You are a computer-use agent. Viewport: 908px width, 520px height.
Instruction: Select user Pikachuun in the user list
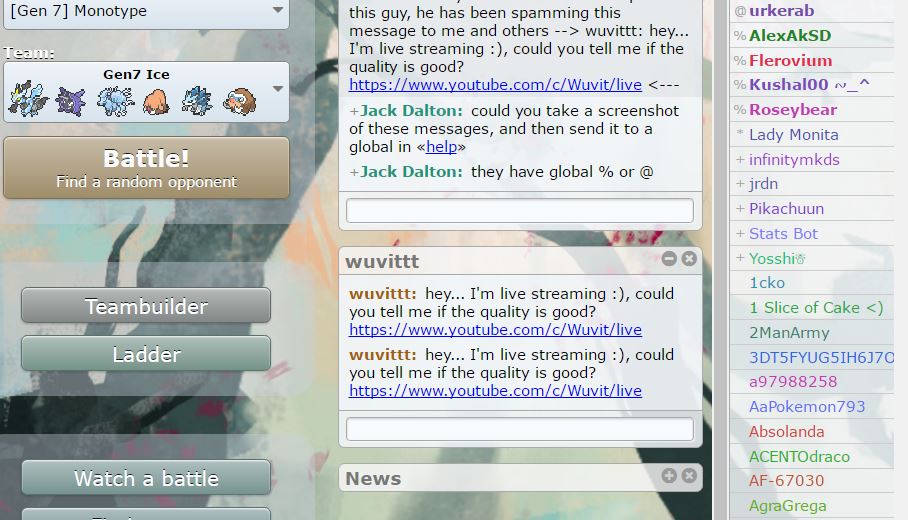click(x=812, y=208)
